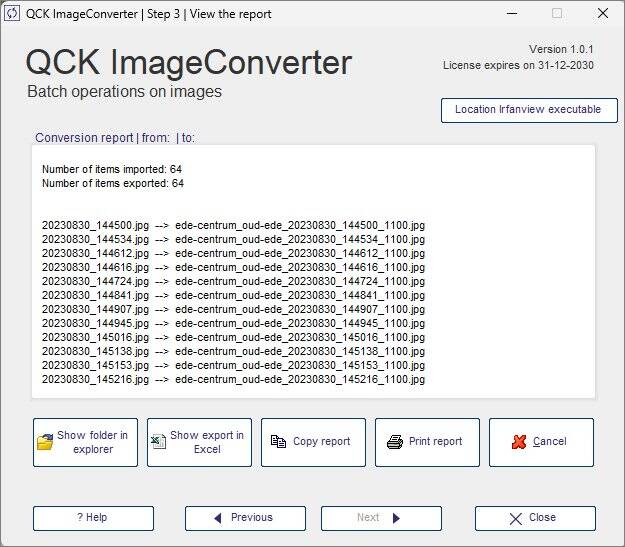Click output ede-centrum_oud-ede_20230830_144612_1100.jpg

(300, 253)
